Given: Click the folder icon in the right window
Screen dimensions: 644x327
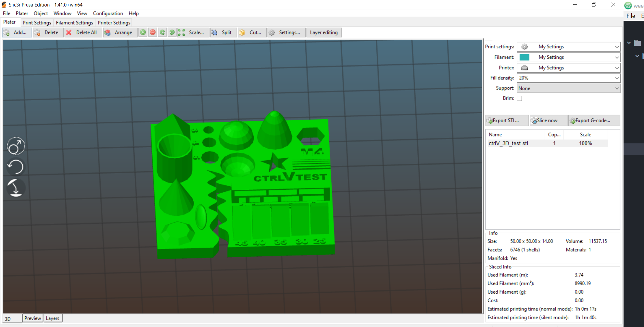Looking at the screenshot, I should click(638, 43).
